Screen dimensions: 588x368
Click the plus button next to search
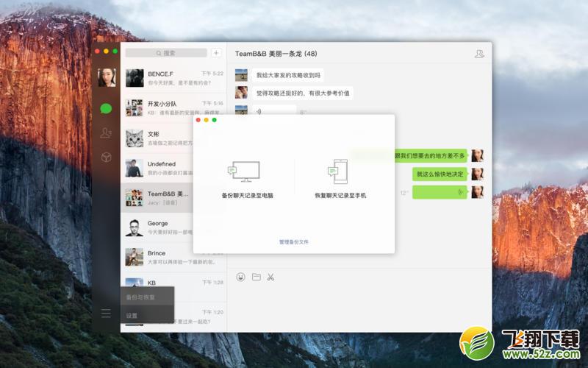216,53
